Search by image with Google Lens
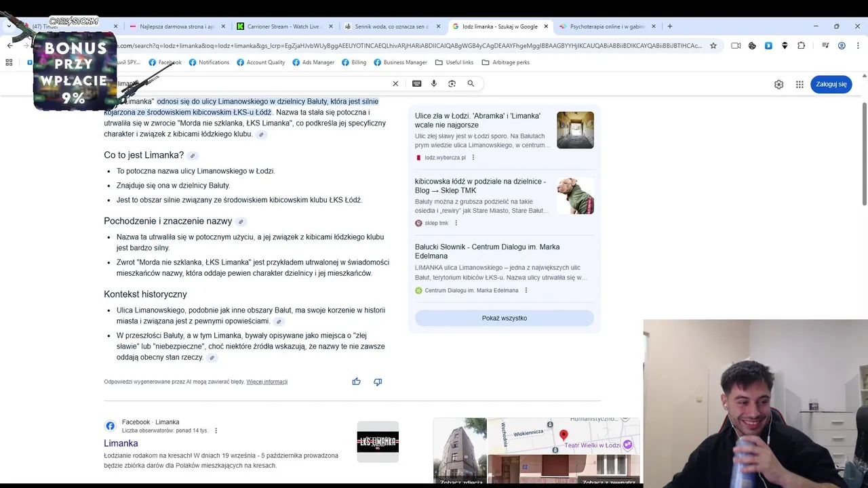This screenshot has width=868, height=488. coord(452,83)
